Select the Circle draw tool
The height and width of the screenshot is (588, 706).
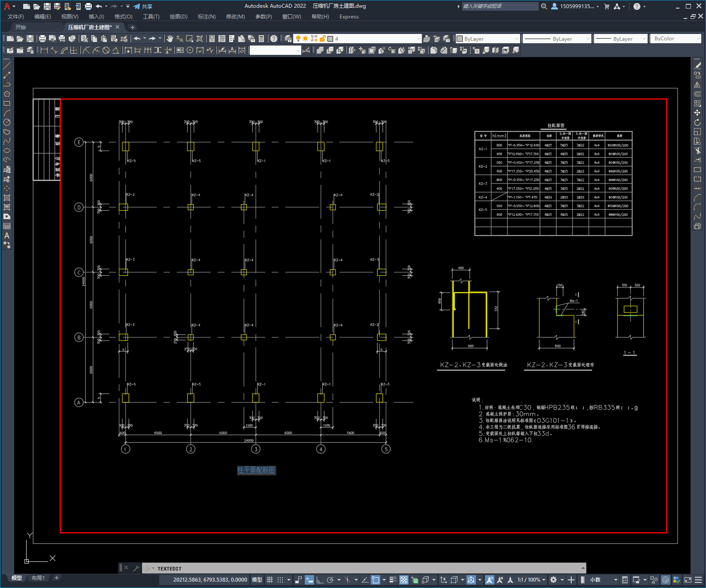(7, 122)
